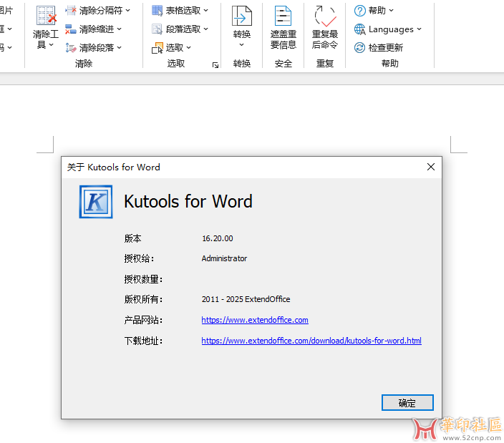This screenshot has width=504, height=443.
Task: Click the 表格选取 table icon
Action: point(157,10)
